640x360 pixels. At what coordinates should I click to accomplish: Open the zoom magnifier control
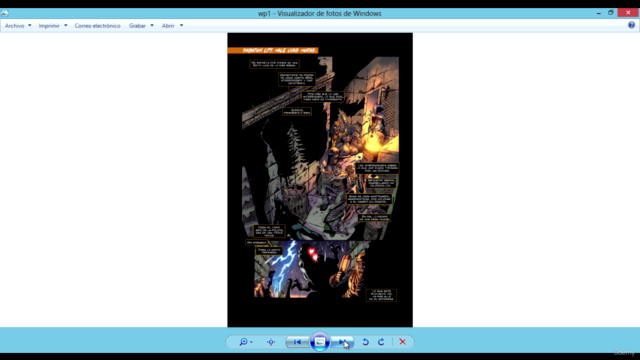click(244, 342)
